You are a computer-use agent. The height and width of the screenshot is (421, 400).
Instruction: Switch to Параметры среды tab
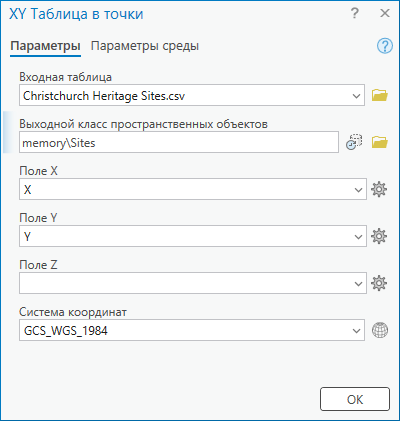[x=145, y=46]
